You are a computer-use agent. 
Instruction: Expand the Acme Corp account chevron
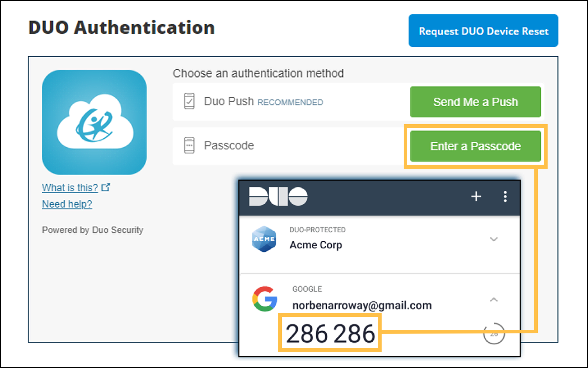494,239
